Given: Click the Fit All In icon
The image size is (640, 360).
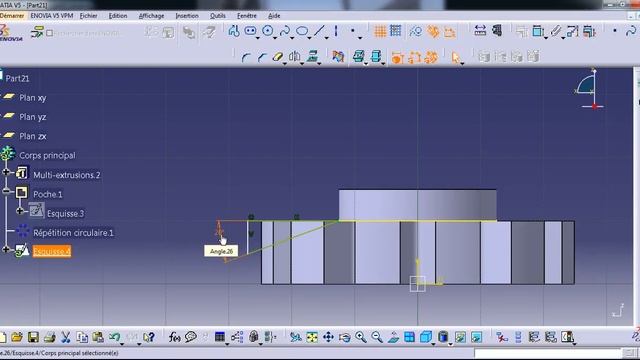Looking at the screenshot, I should coord(312,337).
